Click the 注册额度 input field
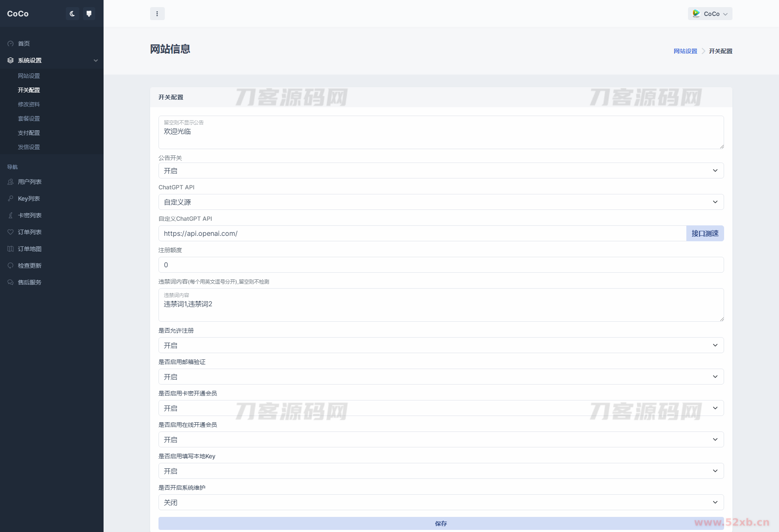The height and width of the screenshot is (532, 779). click(441, 265)
